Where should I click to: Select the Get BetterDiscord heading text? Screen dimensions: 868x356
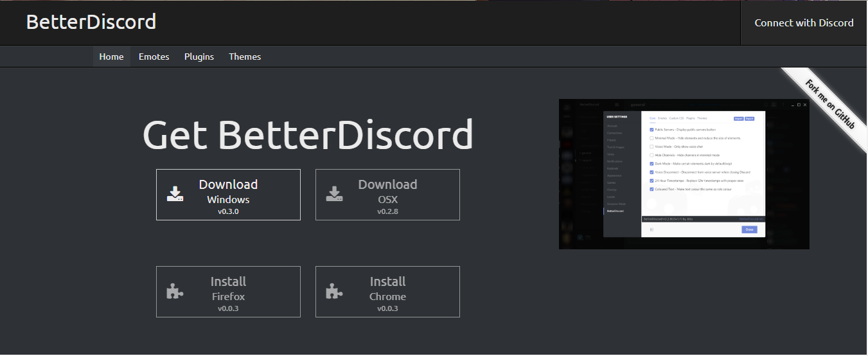coord(308,135)
